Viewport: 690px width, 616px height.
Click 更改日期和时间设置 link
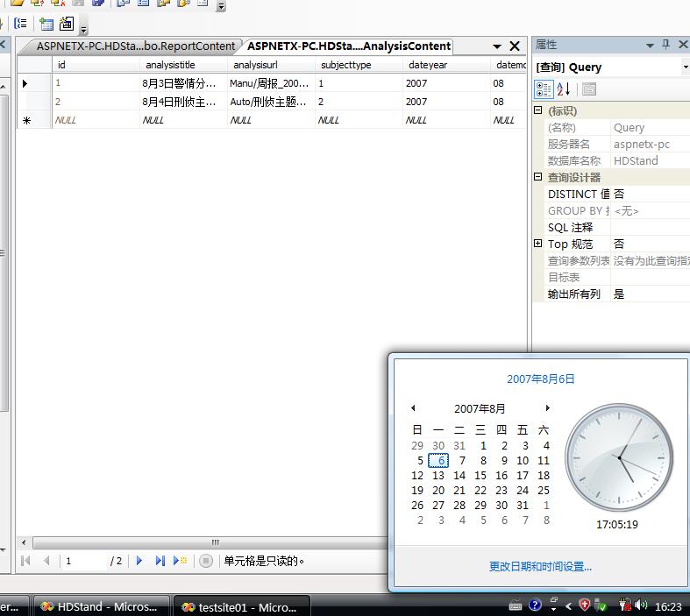coord(540,567)
